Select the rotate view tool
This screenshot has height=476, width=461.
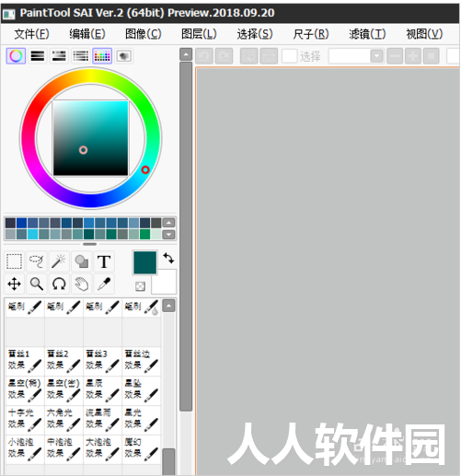coord(59,284)
